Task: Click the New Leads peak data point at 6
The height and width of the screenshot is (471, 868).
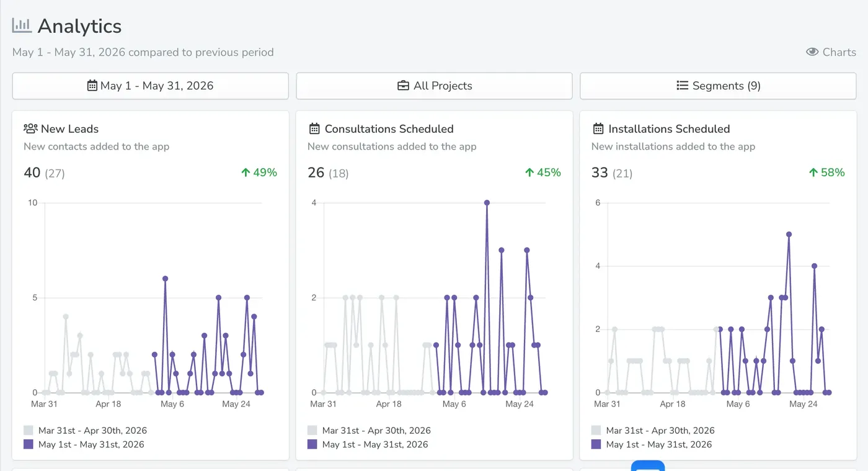Action: point(165,279)
